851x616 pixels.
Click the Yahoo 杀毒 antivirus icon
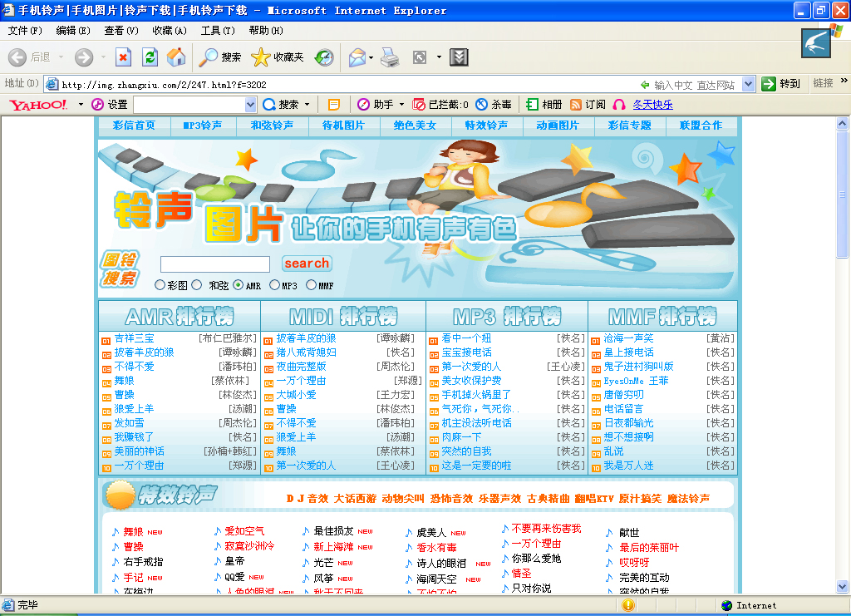481,105
